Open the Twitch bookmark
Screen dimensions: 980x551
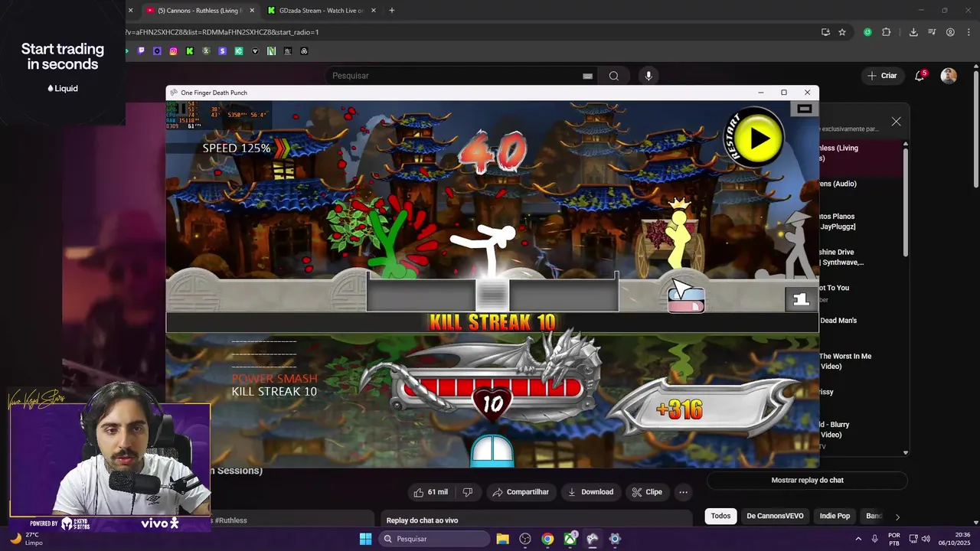141,51
